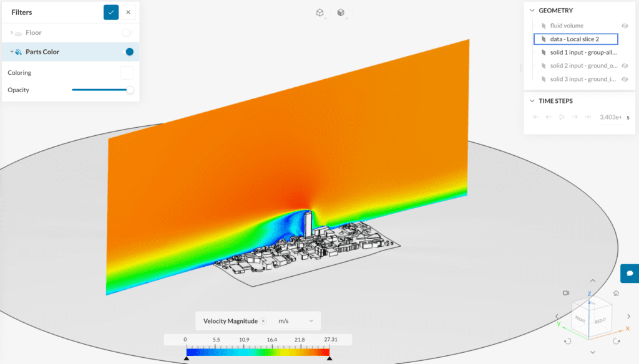Expand the Floor filter entry

[x=11, y=32]
